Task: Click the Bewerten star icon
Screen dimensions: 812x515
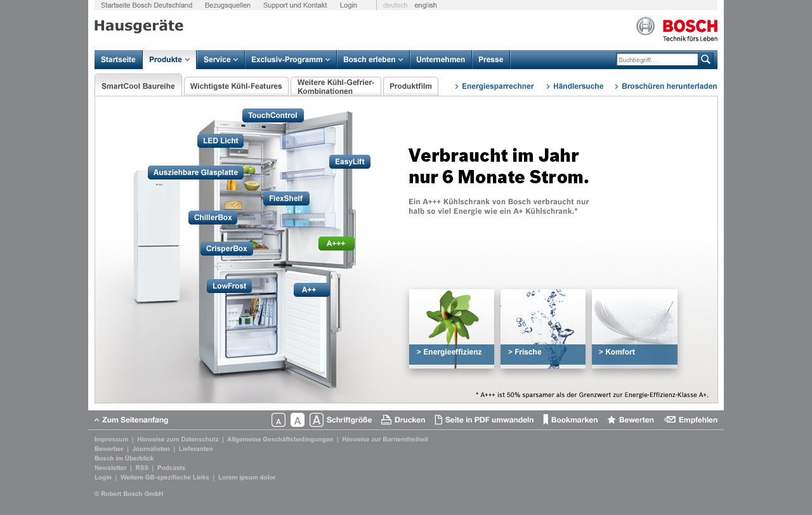Action: pyautogui.click(x=611, y=419)
